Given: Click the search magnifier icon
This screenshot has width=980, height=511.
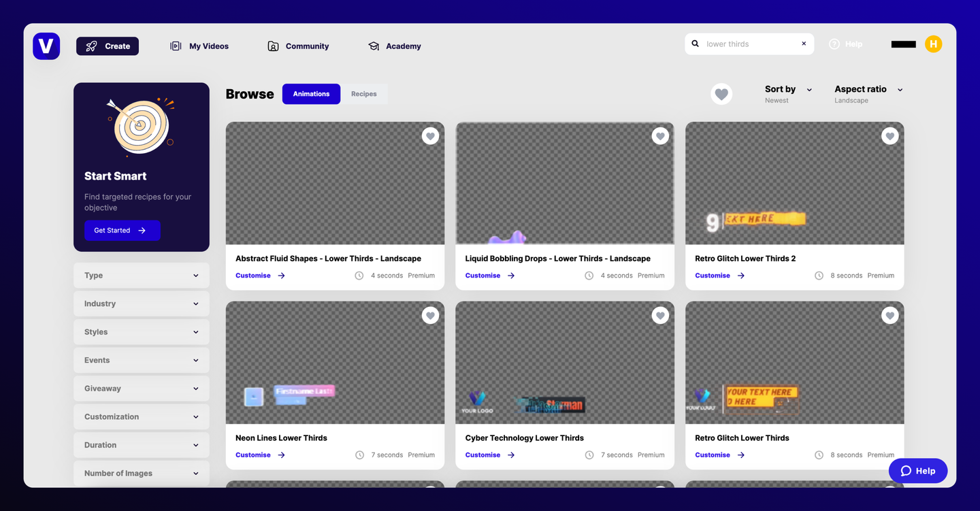Looking at the screenshot, I should click(695, 43).
